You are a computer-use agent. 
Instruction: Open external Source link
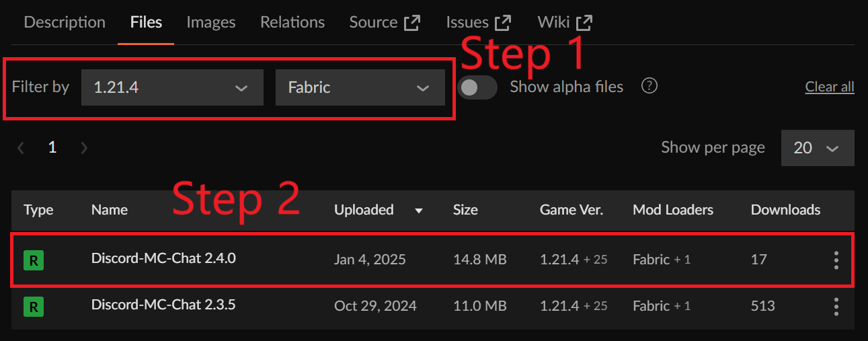point(385,22)
